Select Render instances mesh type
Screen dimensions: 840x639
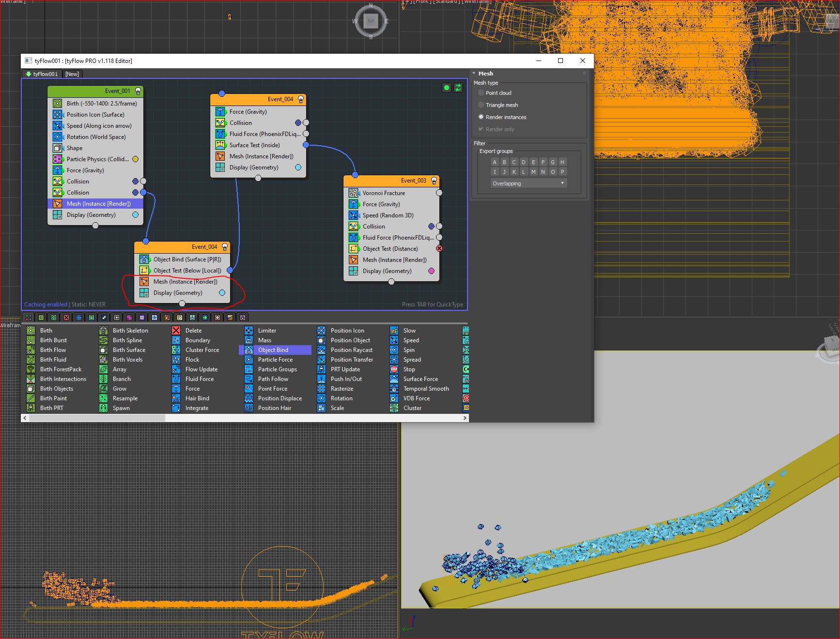481,117
